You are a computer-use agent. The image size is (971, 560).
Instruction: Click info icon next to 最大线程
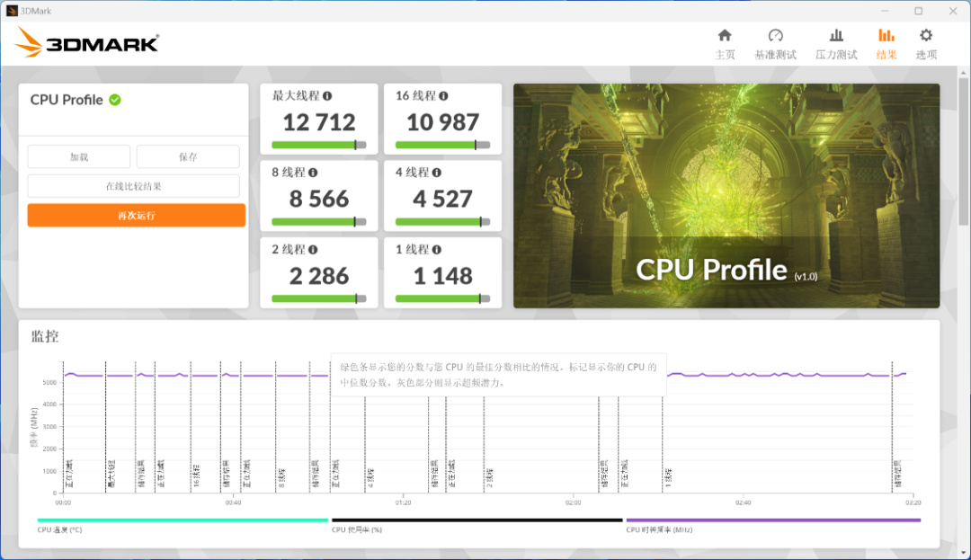tap(327, 96)
